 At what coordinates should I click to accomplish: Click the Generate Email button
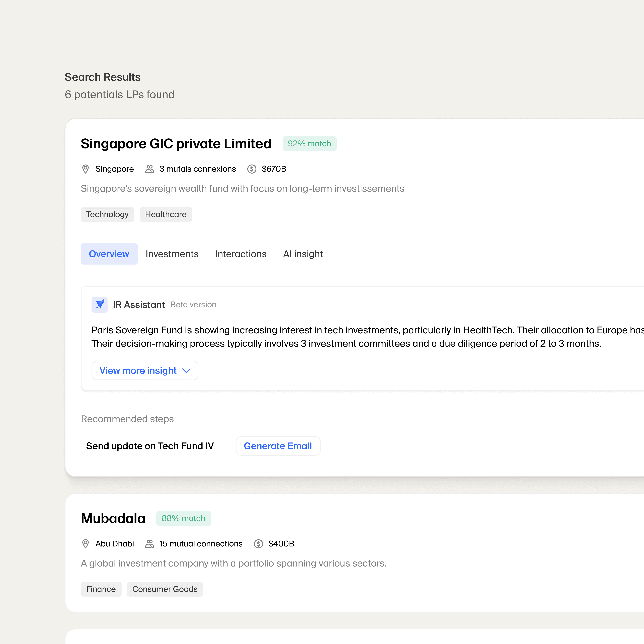278,446
